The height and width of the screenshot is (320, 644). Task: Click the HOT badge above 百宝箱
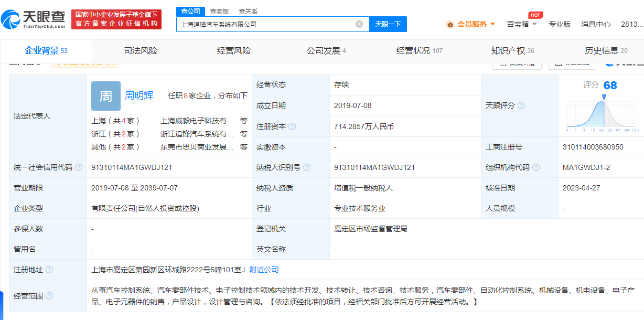tap(535, 15)
